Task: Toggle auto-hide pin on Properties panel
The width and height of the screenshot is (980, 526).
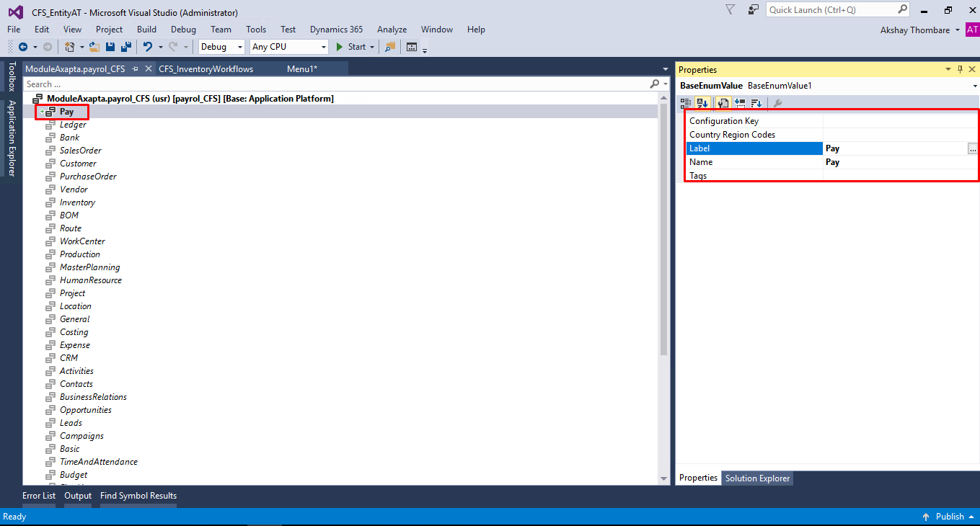Action: (960, 70)
